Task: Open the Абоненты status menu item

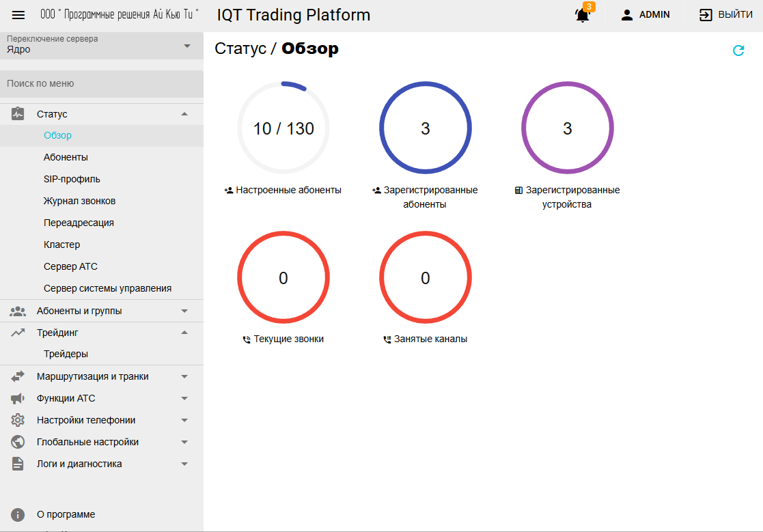Action: pos(102,157)
